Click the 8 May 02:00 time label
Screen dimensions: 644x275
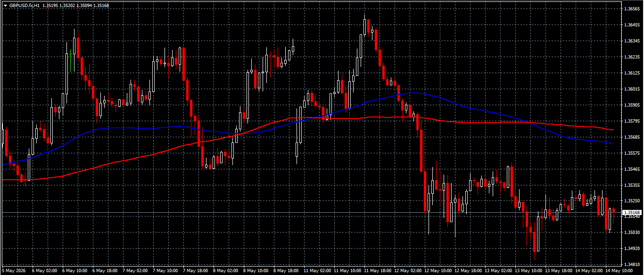(226, 271)
